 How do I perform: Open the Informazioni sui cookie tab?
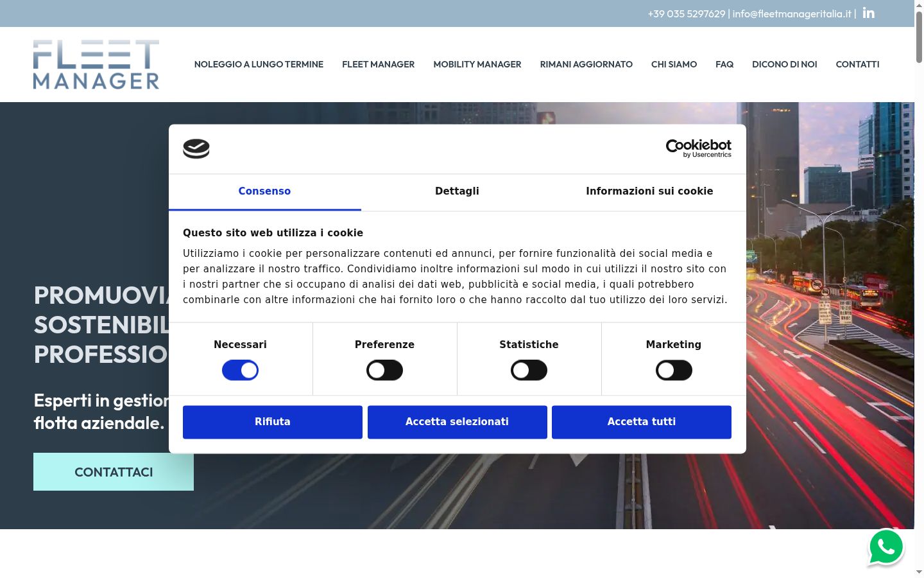pos(649,191)
